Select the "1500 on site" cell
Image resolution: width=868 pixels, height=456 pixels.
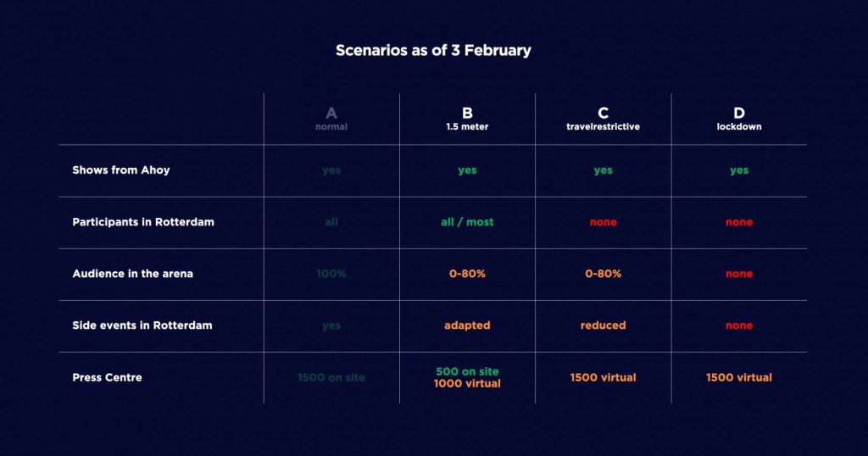[x=331, y=377]
